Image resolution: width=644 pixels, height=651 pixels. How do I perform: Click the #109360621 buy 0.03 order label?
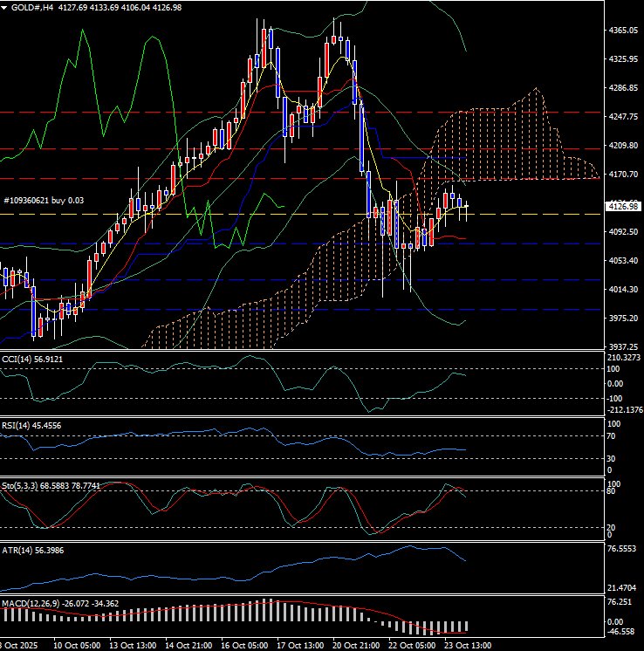45,200
